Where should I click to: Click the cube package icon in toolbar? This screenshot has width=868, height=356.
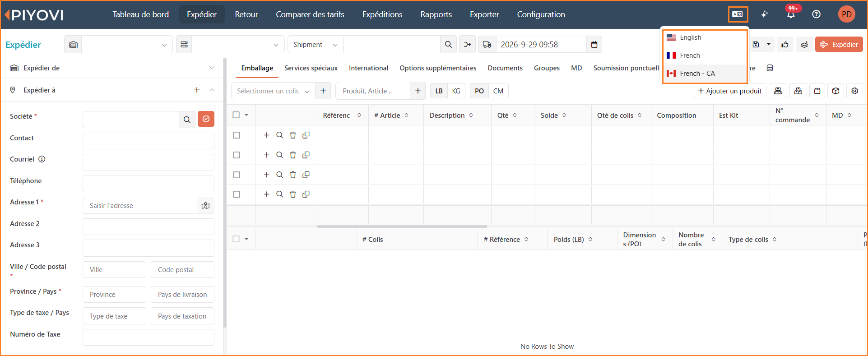click(x=836, y=91)
